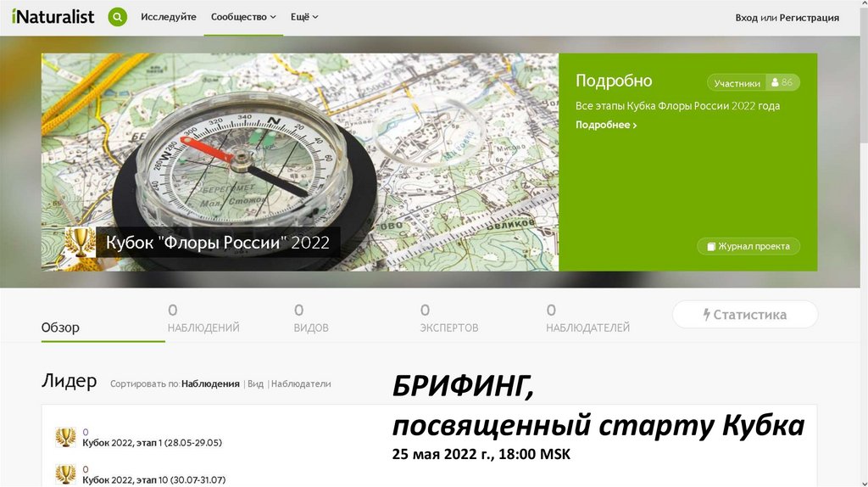Switch to the Наблюдателей tab

588,318
